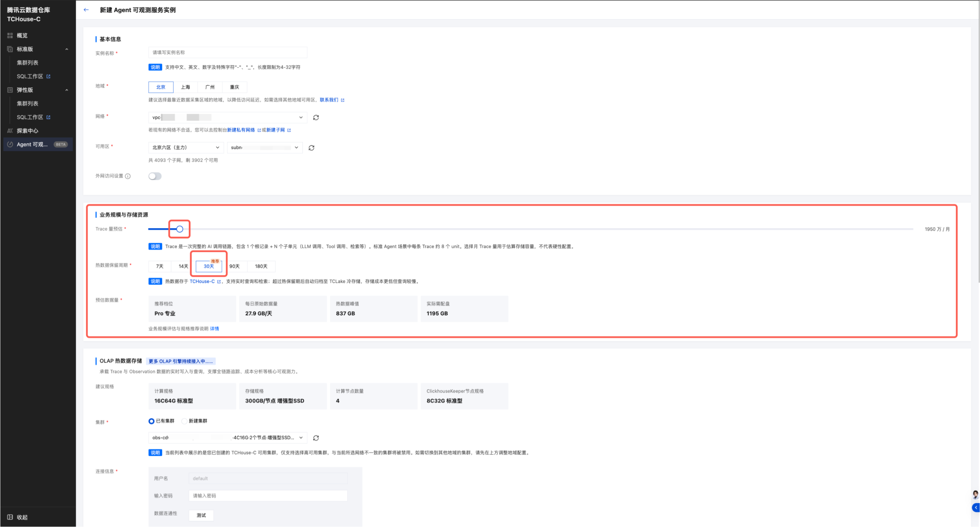Choose 90天 hot data retention
This screenshot has height=527, width=980.
[x=235, y=266]
